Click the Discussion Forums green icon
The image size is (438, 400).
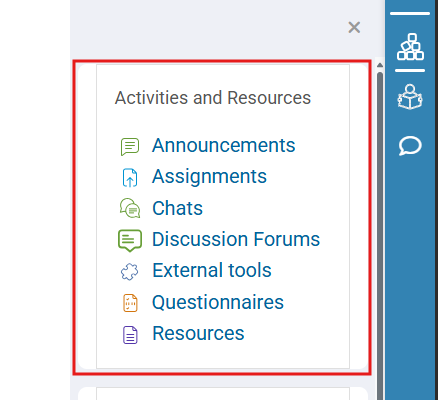[130, 240]
